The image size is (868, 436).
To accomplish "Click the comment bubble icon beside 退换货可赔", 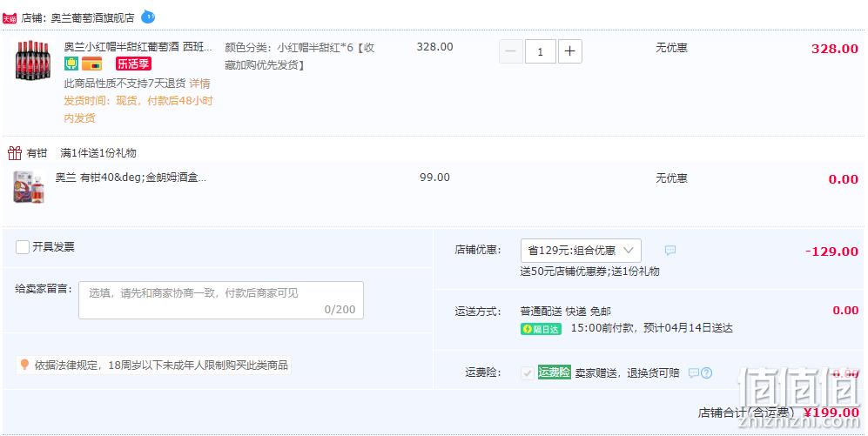I will (694, 373).
